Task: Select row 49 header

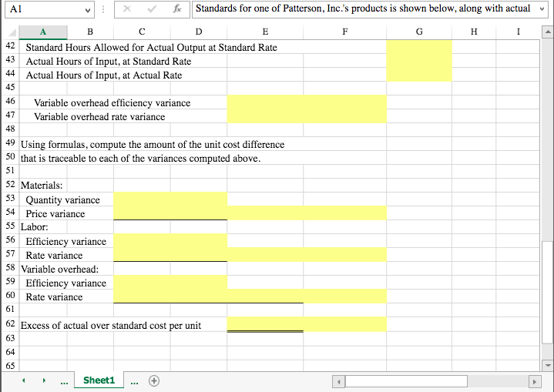Action: (x=10, y=143)
